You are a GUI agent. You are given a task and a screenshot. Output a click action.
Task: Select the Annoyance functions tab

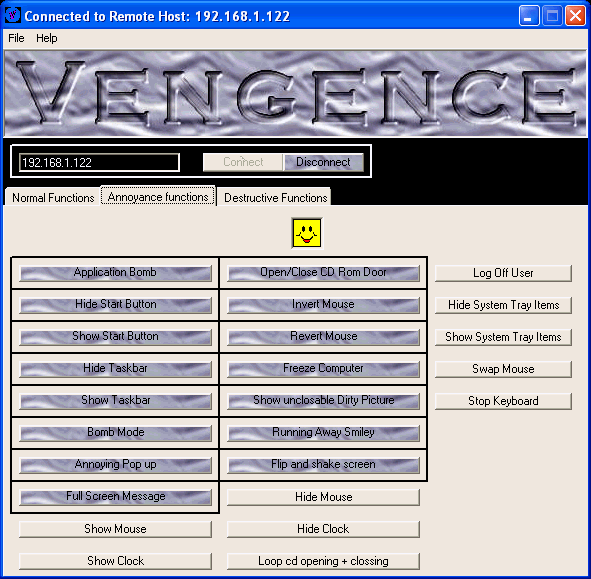pos(158,196)
